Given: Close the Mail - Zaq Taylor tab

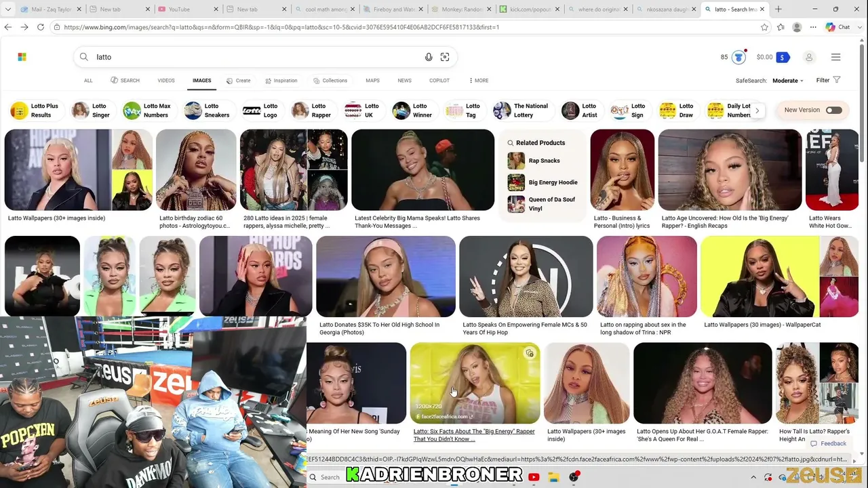Looking at the screenshot, I should coord(79,9).
